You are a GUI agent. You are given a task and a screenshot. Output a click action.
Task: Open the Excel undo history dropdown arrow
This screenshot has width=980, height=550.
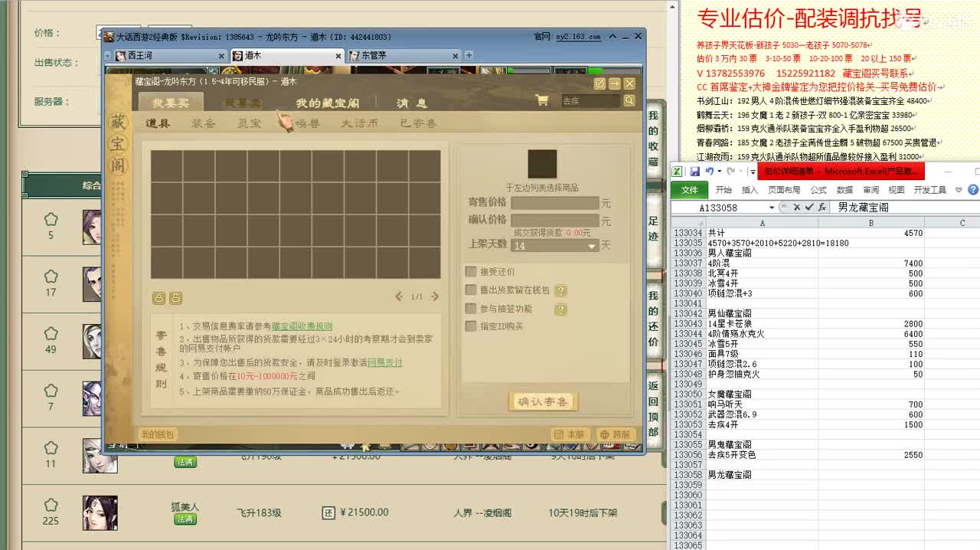(x=720, y=172)
